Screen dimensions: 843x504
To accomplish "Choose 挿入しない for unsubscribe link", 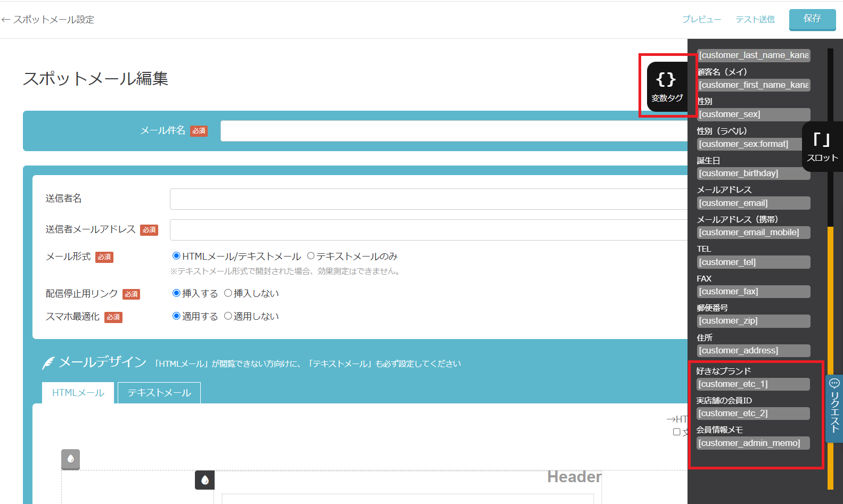I will (228, 293).
